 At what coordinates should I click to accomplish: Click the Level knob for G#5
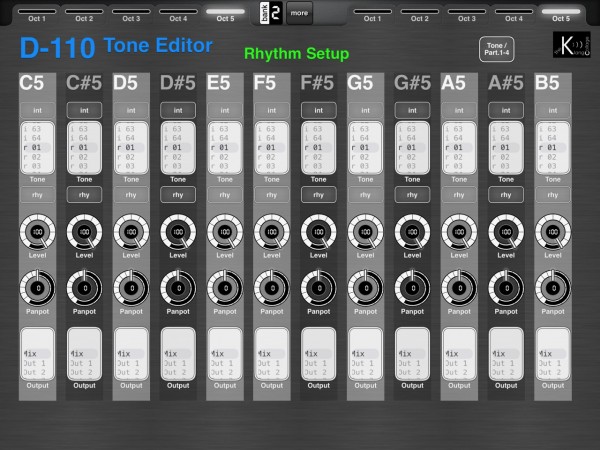coord(412,232)
